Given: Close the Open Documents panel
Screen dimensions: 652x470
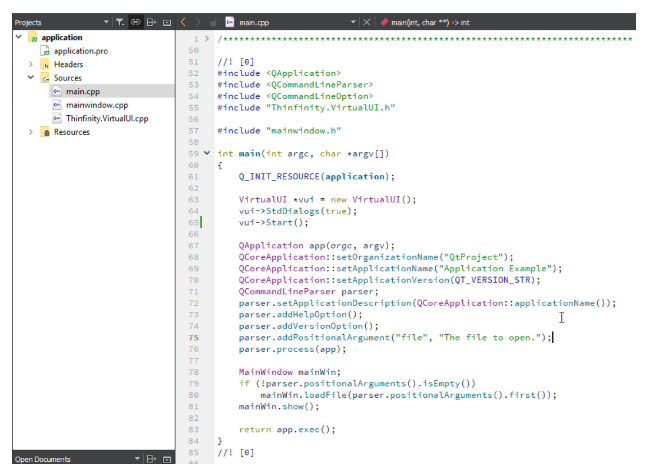Looking at the screenshot, I should [167, 459].
